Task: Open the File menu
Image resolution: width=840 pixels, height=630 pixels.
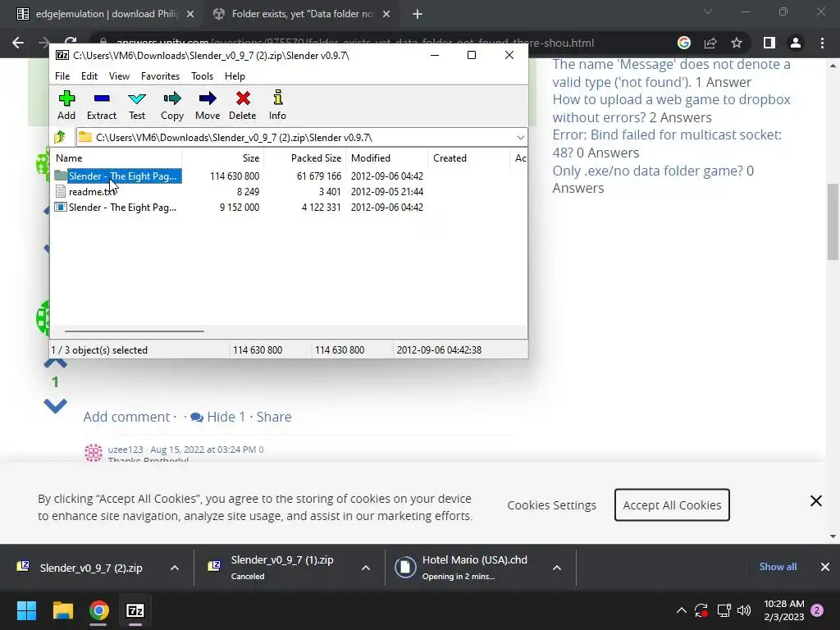Action: [62, 76]
